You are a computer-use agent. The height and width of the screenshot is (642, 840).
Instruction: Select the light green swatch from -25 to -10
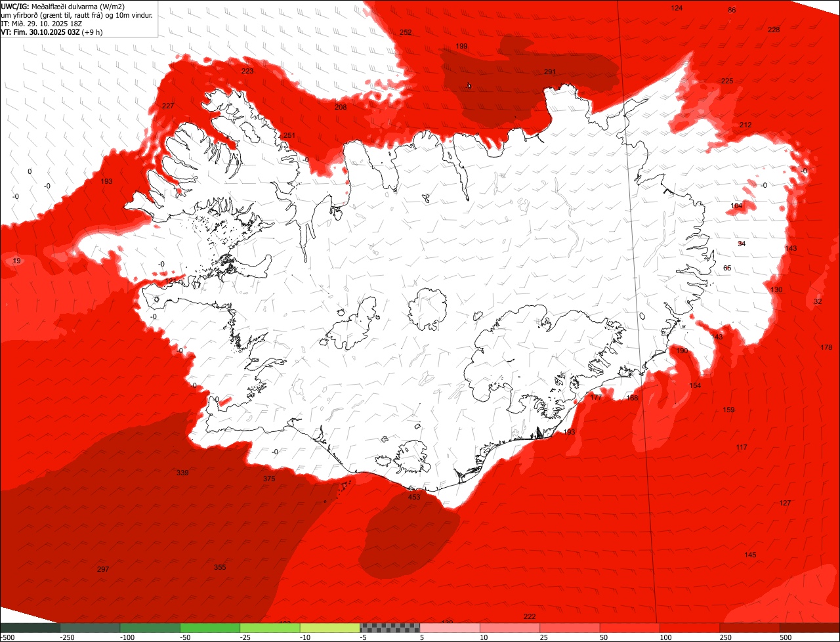[x=270, y=628]
